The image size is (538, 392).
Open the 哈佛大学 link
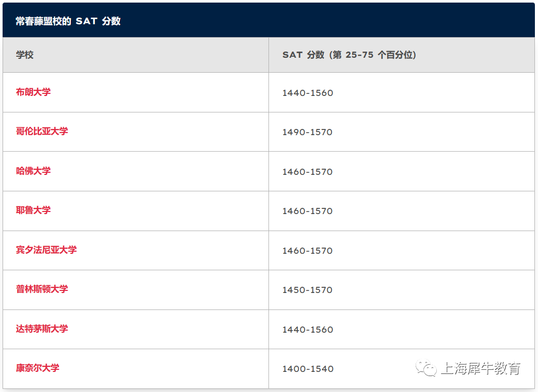coord(33,171)
